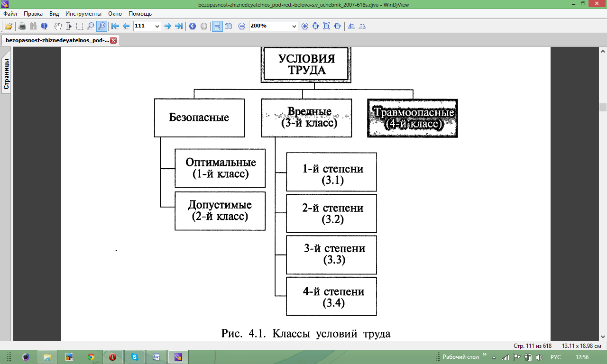607x364 pixels.
Task: Click the vertical scrollbar down arrow
Action: click(x=603, y=336)
